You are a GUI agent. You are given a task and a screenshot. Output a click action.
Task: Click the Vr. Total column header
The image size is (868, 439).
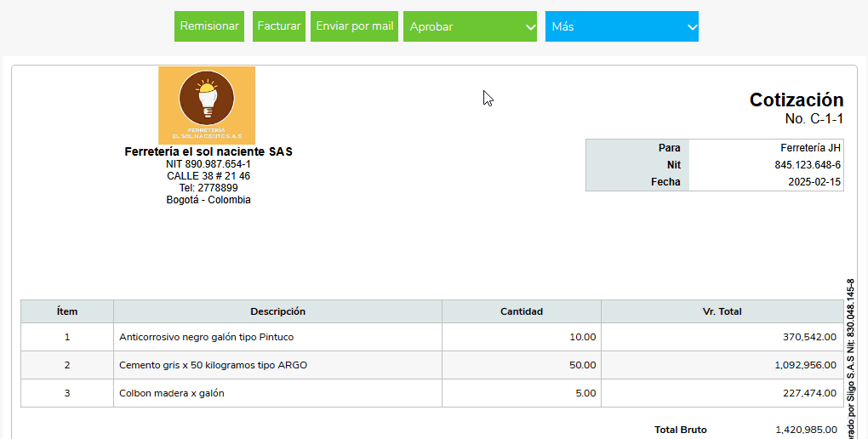722,311
